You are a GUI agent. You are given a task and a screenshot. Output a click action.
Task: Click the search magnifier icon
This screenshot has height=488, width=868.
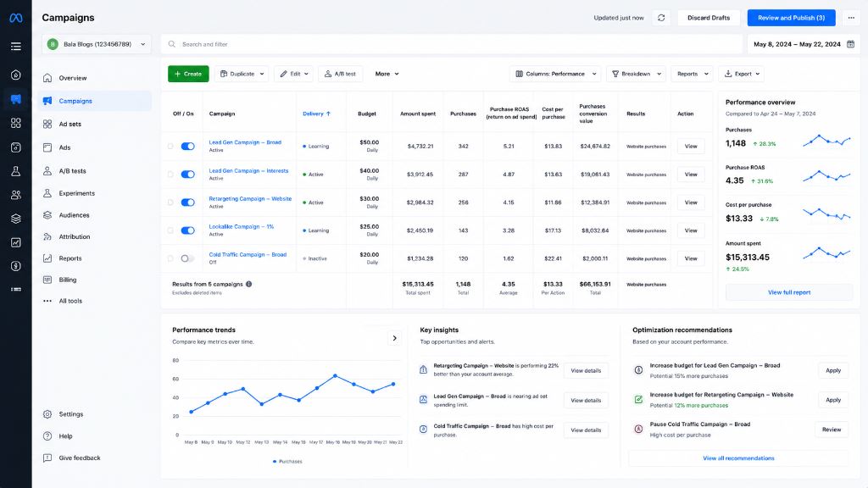pyautogui.click(x=172, y=44)
